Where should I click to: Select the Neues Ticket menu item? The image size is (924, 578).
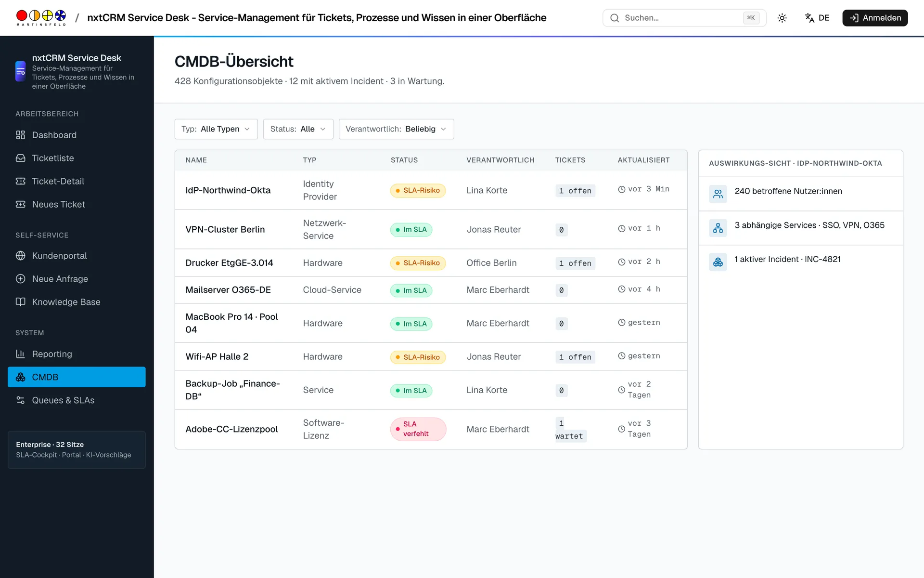pyautogui.click(x=77, y=204)
